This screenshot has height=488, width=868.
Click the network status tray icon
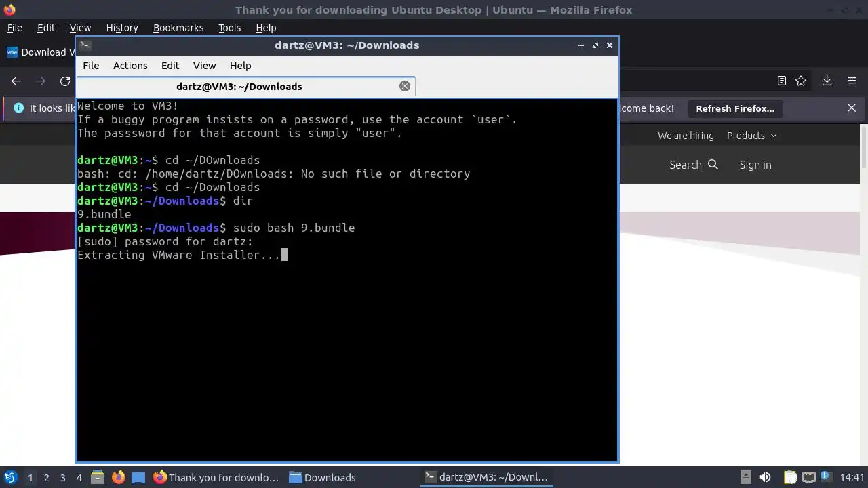[x=809, y=477]
